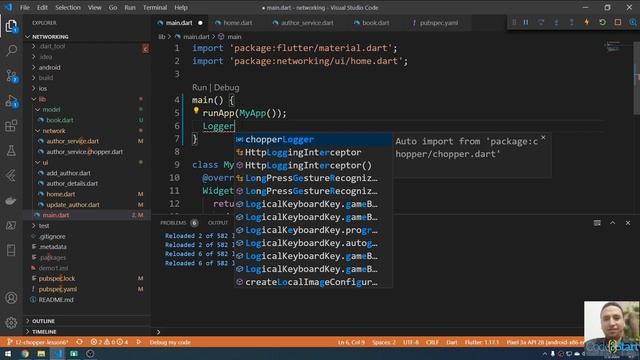Image resolution: width=640 pixels, height=360 pixels.
Task: Click Ln 6, Col 9 status entry
Action: [351, 342]
